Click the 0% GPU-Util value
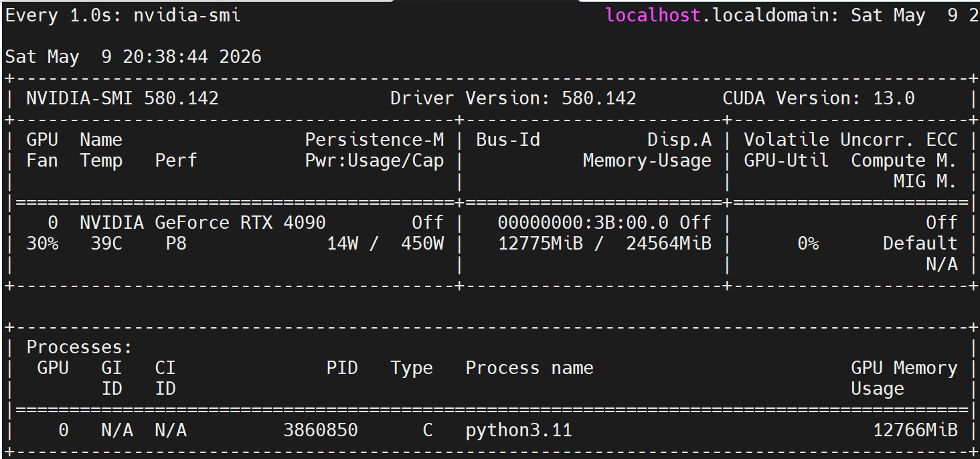Screen dimensions: 980x459 click(x=808, y=244)
